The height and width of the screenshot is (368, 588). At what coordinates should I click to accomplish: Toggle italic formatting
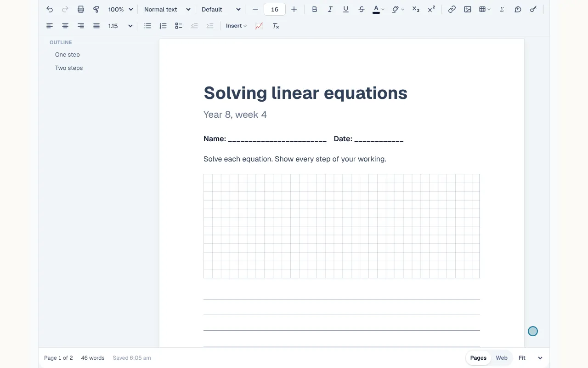(x=330, y=9)
